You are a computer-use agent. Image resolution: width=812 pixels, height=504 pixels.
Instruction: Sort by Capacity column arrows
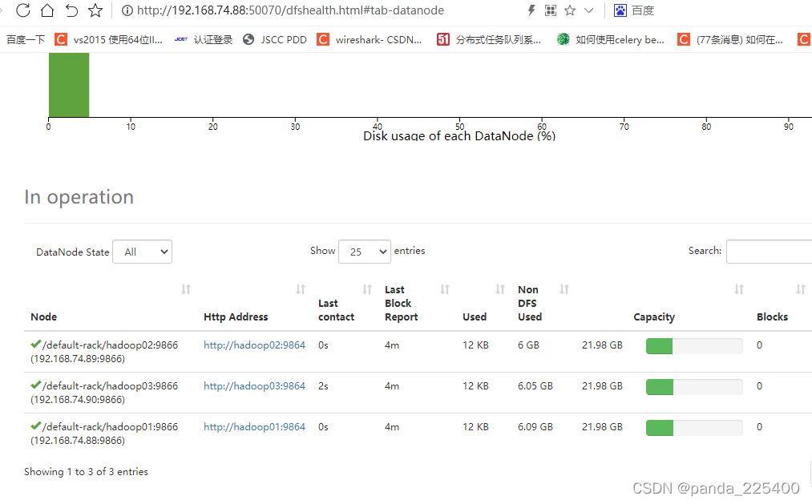point(739,289)
